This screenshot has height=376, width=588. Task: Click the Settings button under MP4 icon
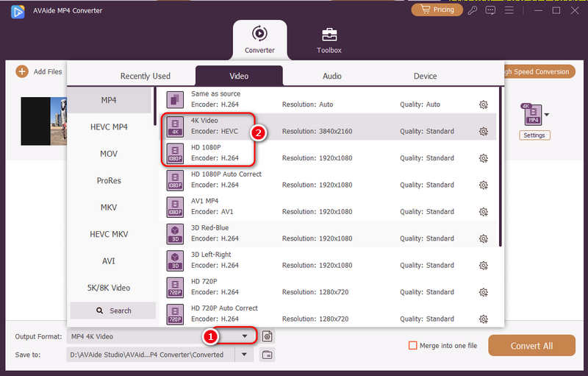pos(534,135)
